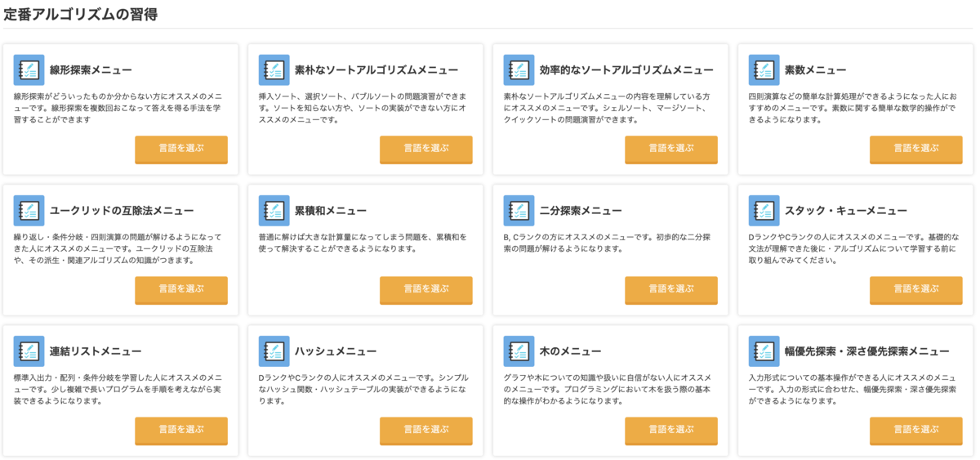Click the 効率的なソートアルゴリズムメニュー notebook icon

tap(519, 70)
